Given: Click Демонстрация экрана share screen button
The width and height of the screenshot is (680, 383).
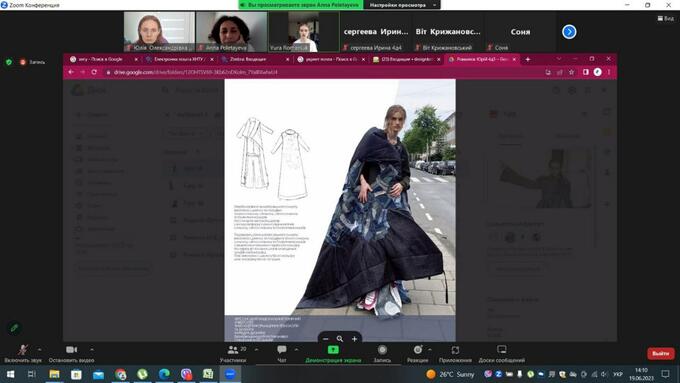Looking at the screenshot, I should click(333, 354).
